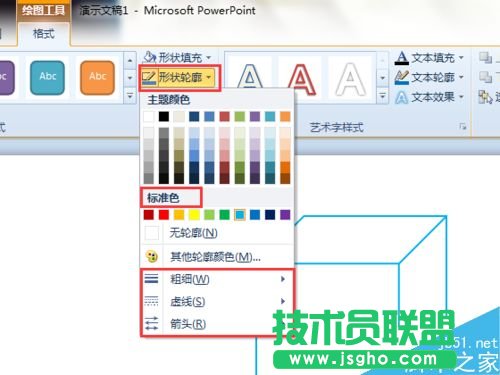This screenshot has width=500, height=375.
Task: Pick dark blue theme color swatch
Action: point(194,116)
